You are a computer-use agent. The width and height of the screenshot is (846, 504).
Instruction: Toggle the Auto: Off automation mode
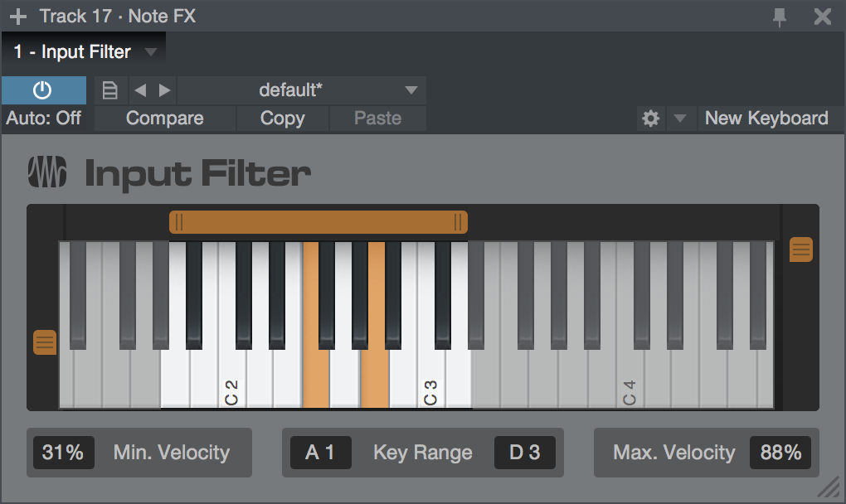tap(43, 118)
